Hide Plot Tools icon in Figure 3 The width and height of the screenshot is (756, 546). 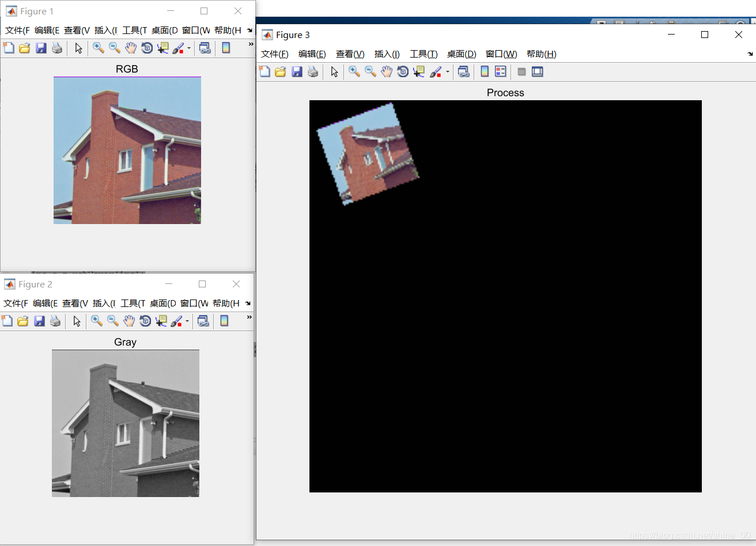521,71
